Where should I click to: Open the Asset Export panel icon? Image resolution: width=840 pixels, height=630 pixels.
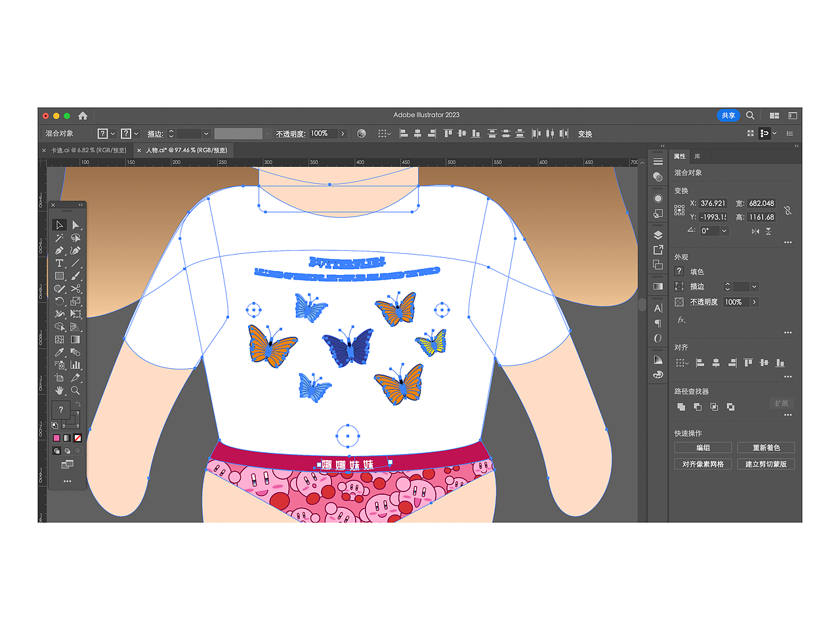click(658, 250)
